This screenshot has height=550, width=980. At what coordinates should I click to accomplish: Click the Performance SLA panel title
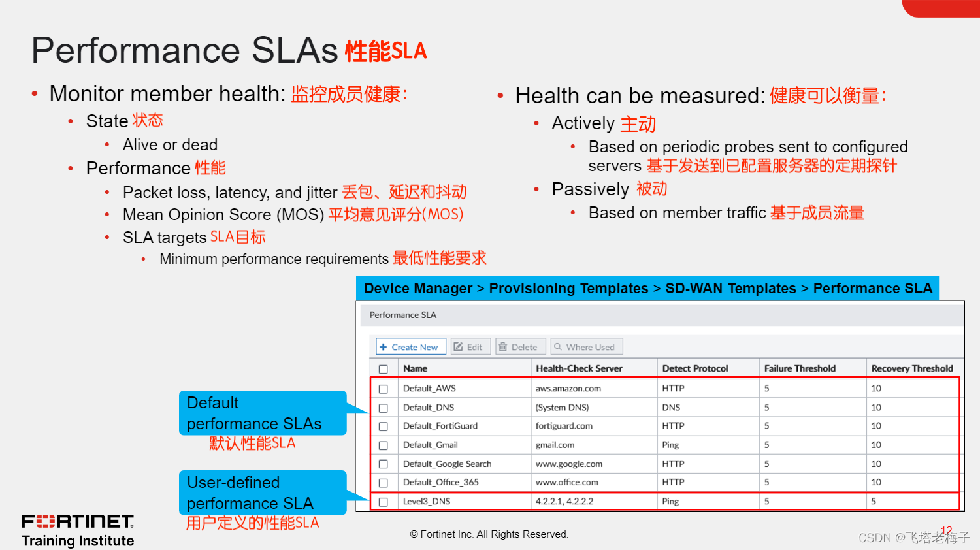[403, 315]
